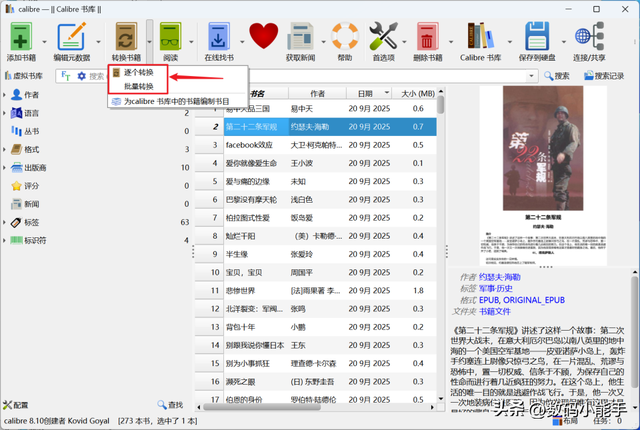Click the author link 约瑟夫·海勒
This screenshot has width=640, height=430.
tap(500, 277)
